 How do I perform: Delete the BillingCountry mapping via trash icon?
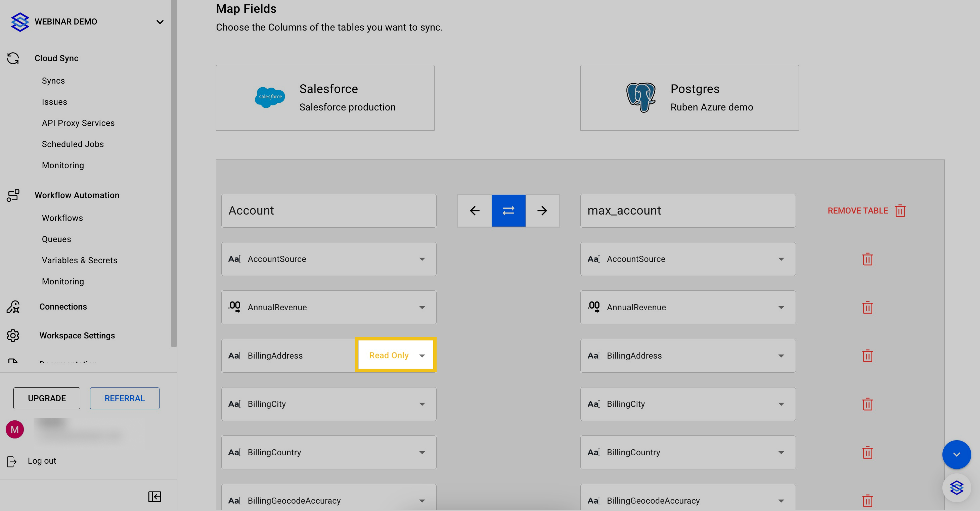point(867,453)
